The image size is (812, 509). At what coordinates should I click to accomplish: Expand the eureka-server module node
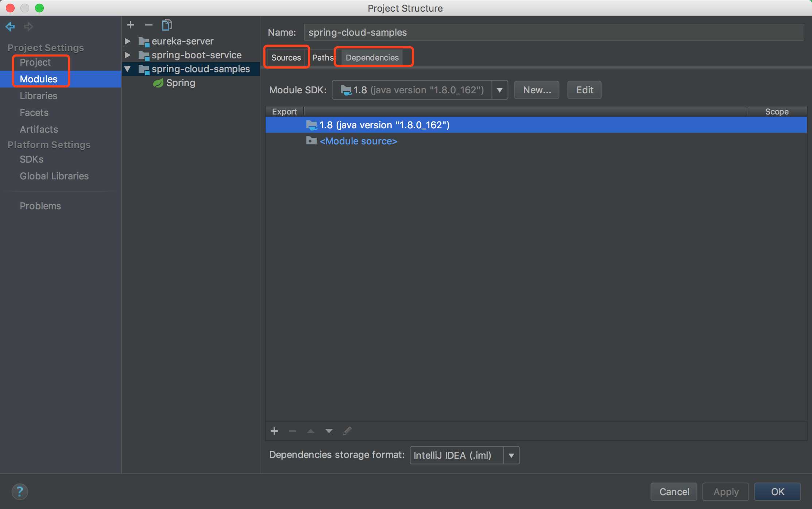[x=128, y=41]
